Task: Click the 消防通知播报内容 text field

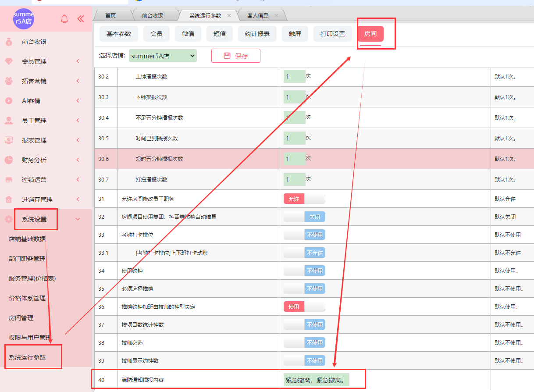Action: tap(317, 380)
